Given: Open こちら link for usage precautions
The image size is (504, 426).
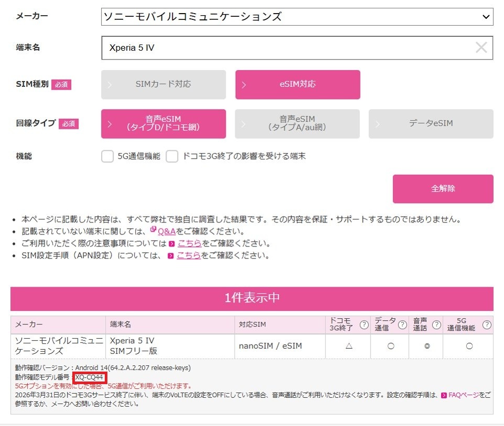Looking at the screenshot, I should pos(189,243).
